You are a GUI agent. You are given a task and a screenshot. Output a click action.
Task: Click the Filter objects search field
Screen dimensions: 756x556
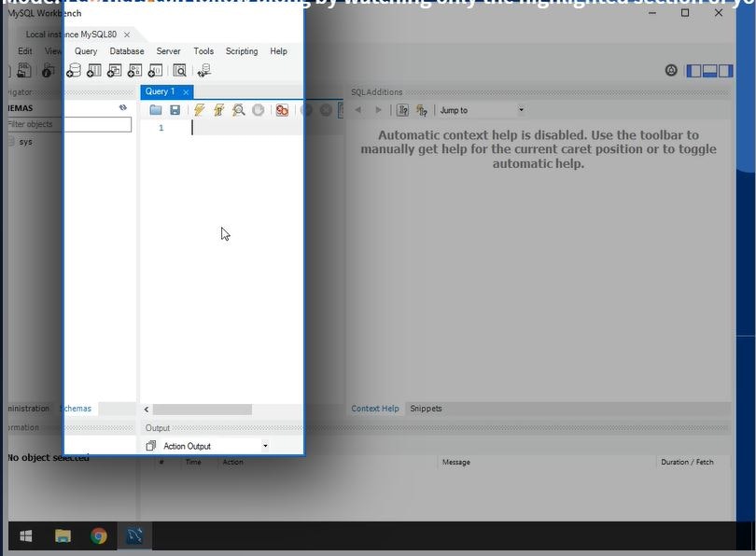68,124
